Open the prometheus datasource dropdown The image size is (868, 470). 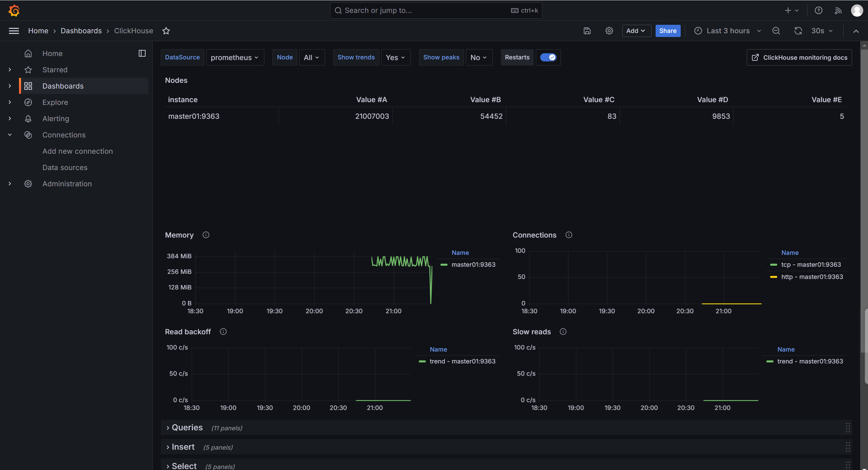(x=235, y=57)
